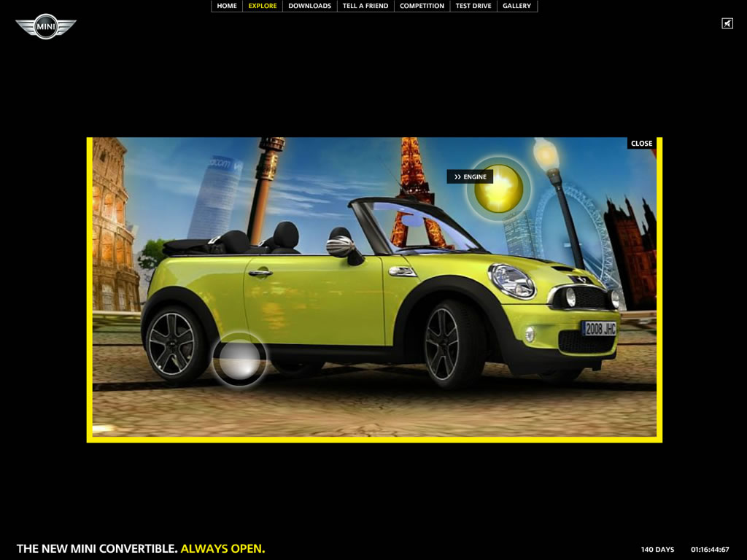Viewport: 747px width, 560px height.
Task: Open the TELL A FRIEND page
Action: [365, 6]
